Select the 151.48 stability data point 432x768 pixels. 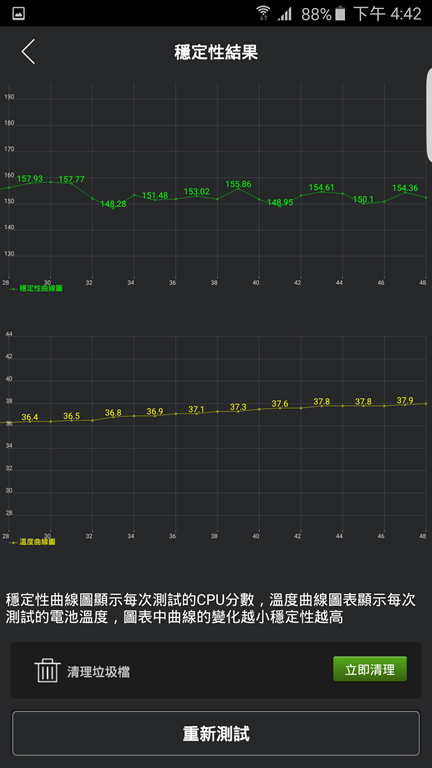tap(155, 196)
